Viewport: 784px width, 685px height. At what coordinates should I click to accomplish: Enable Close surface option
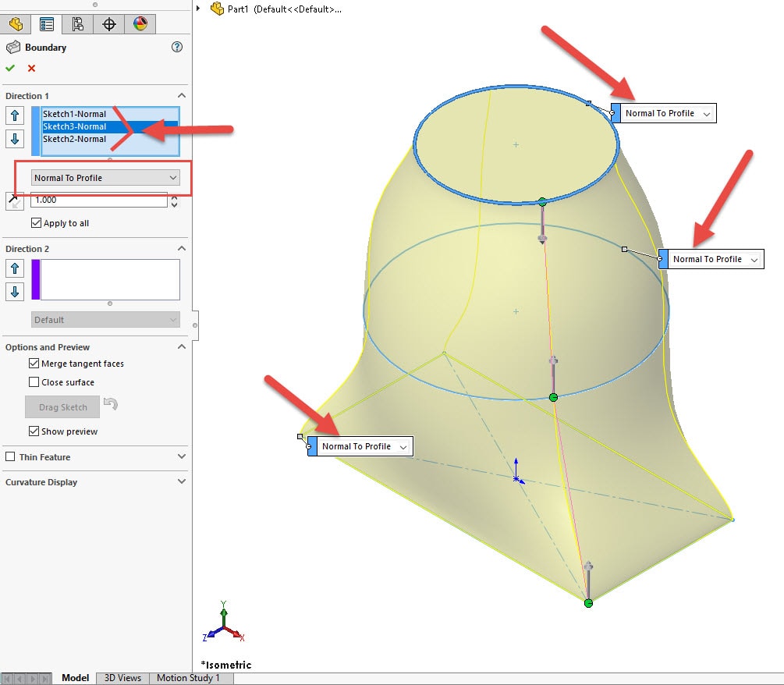[x=34, y=382]
